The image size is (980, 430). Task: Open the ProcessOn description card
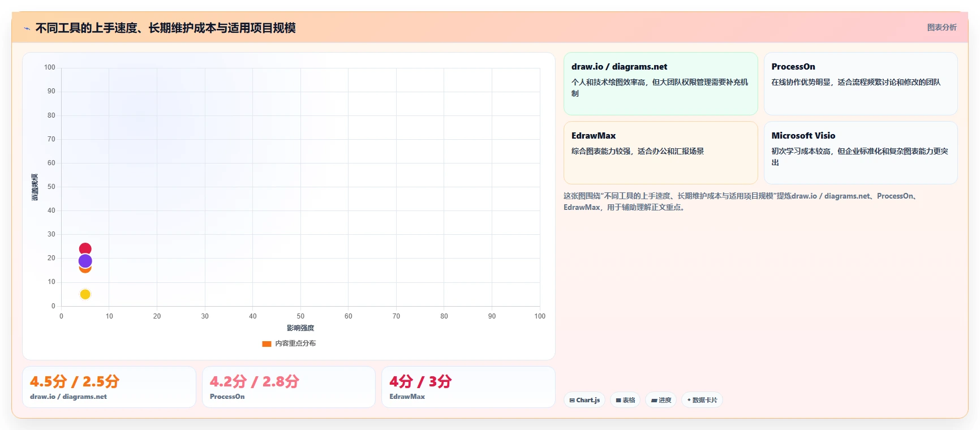point(861,84)
